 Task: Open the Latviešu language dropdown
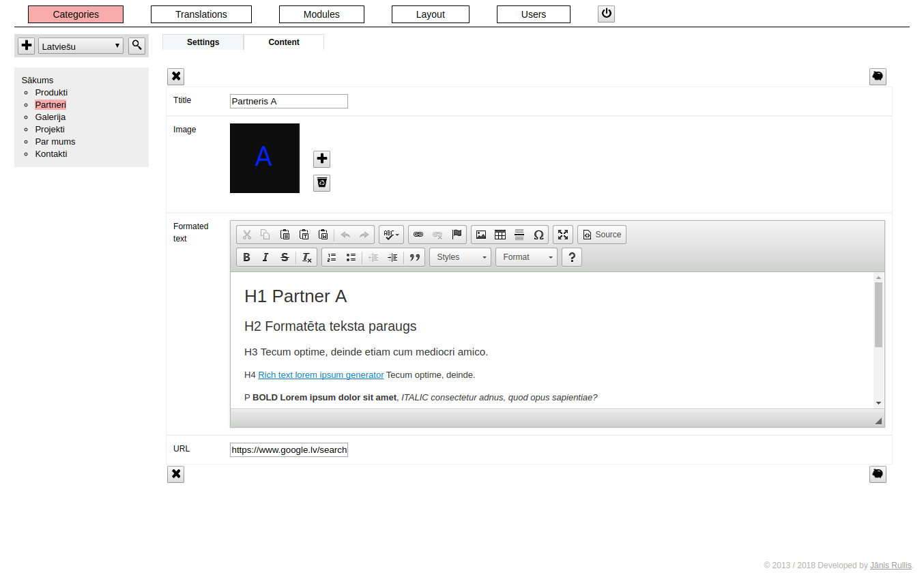81,46
